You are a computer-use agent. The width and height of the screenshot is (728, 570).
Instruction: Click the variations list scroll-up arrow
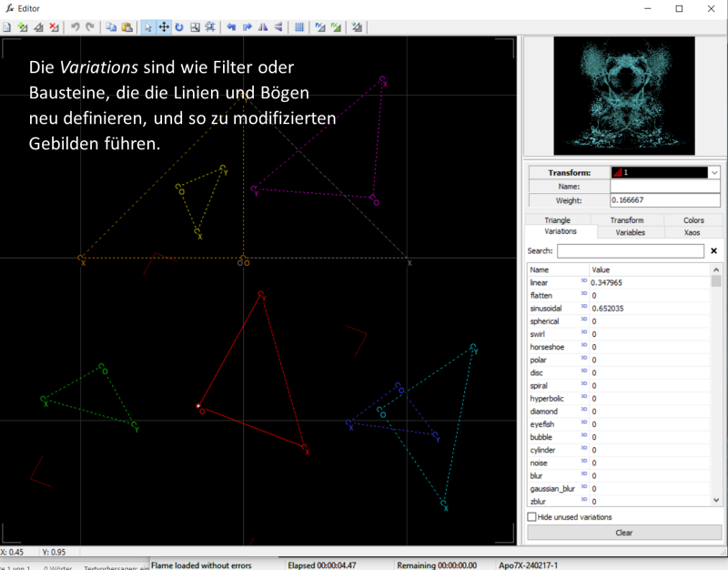[x=716, y=270]
